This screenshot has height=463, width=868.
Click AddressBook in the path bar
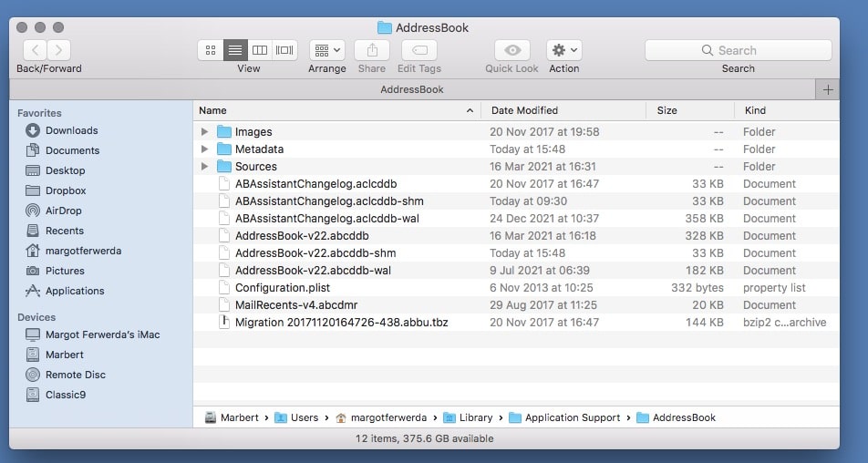tap(677, 417)
